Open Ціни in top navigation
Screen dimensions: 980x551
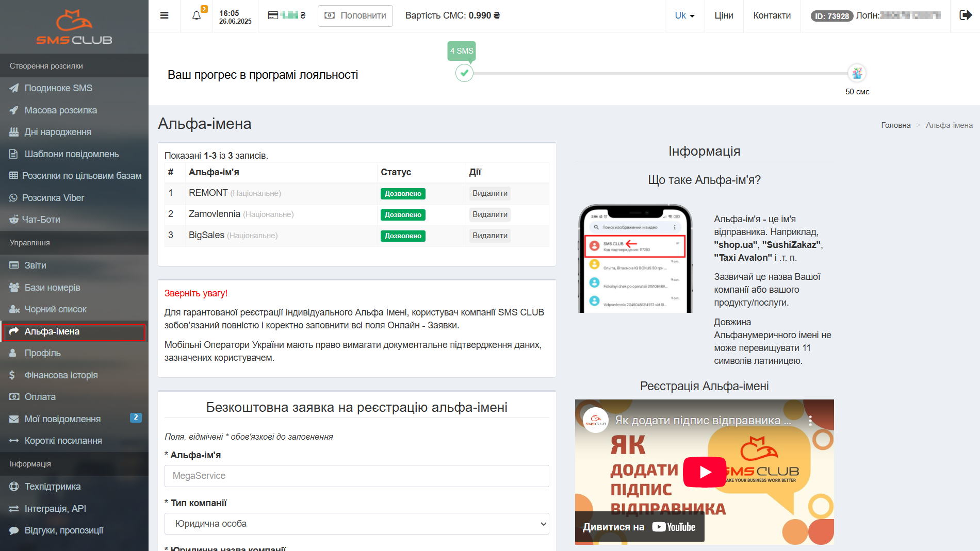pos(724,15)
